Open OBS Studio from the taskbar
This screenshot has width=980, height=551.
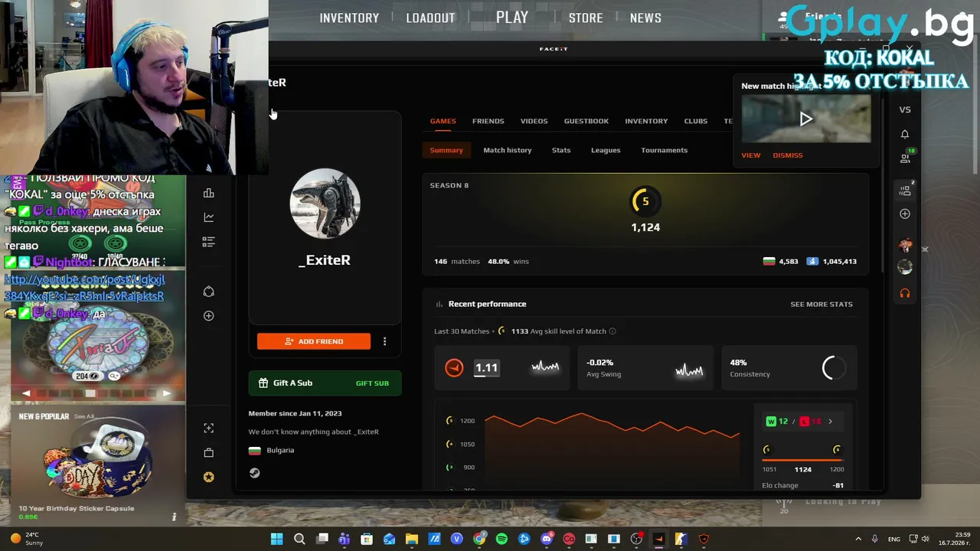pyautogui.click(x=636, y=539)
